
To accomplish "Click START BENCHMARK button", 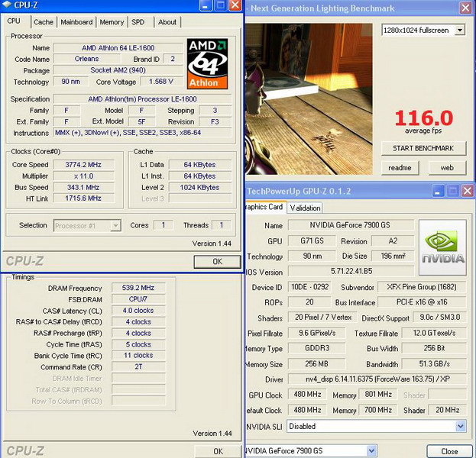I will 423,148.
